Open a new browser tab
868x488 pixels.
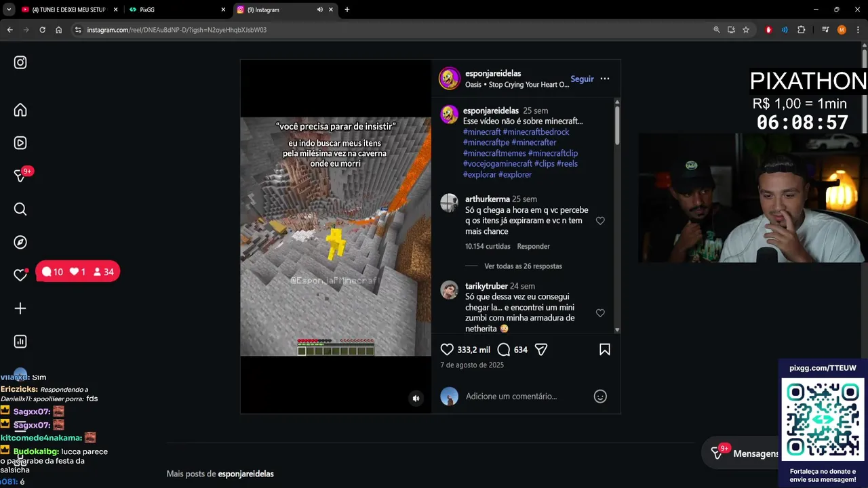(x=347, y=9)
